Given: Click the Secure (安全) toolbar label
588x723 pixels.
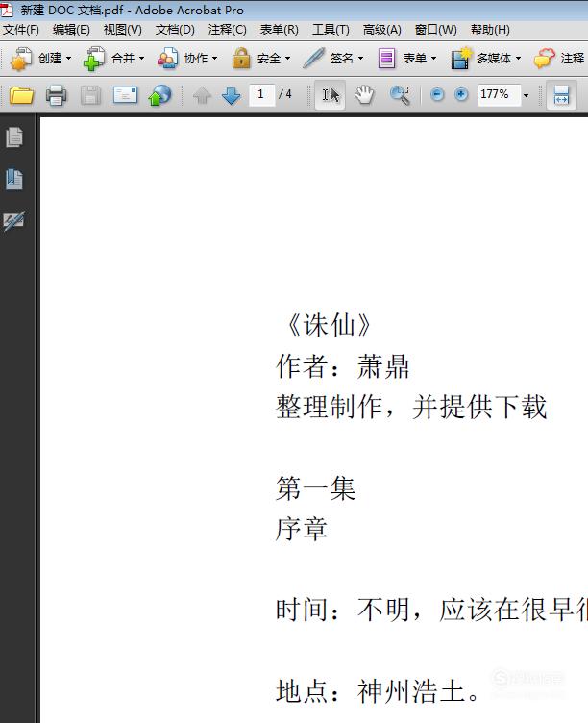Looking at the screenshot, I should pos(269,59).
